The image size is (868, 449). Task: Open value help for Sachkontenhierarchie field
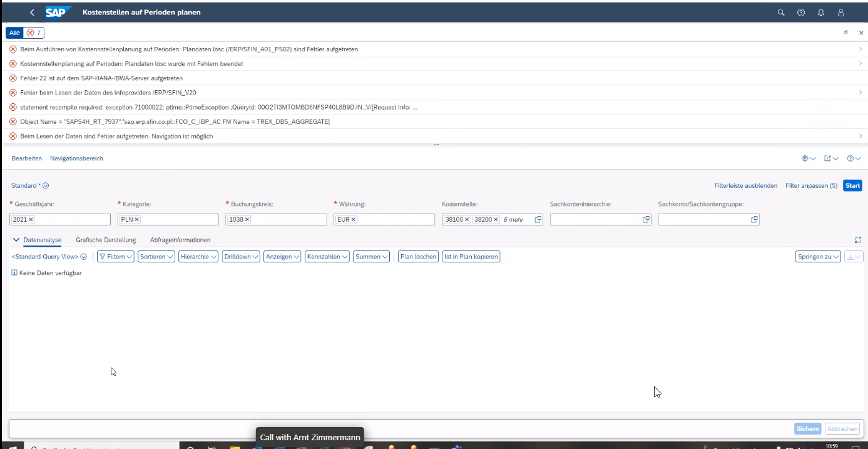tap(646, 220)
